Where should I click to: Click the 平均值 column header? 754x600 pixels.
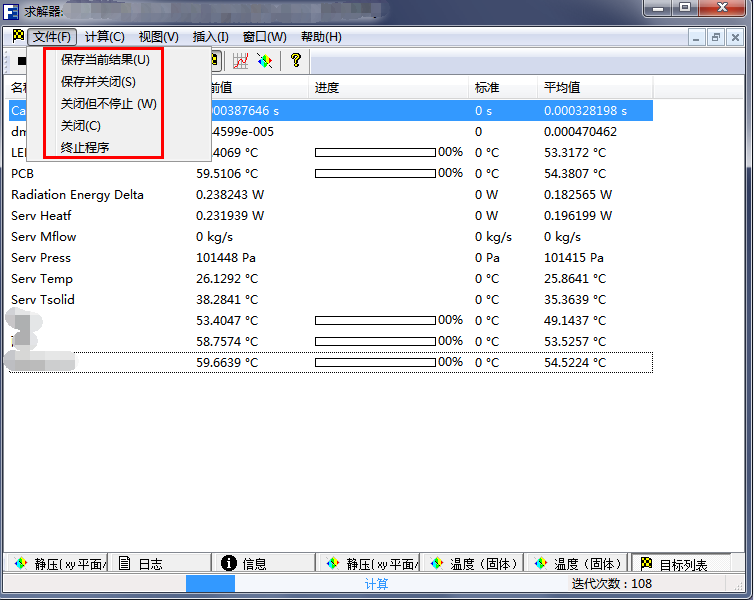(595, 88)
